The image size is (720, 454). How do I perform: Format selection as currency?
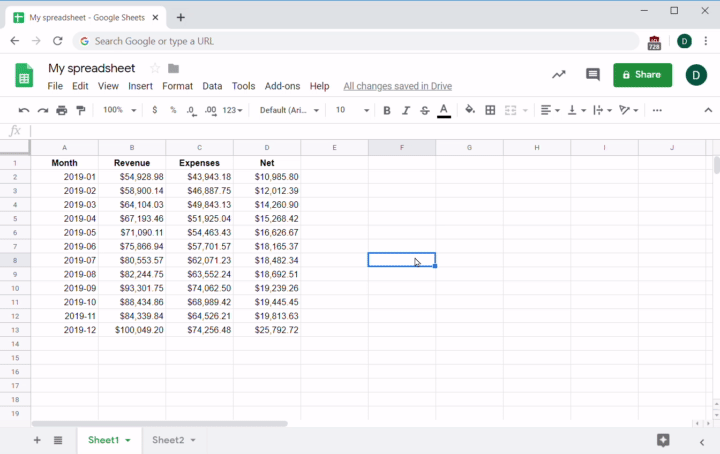coord(154,110)
